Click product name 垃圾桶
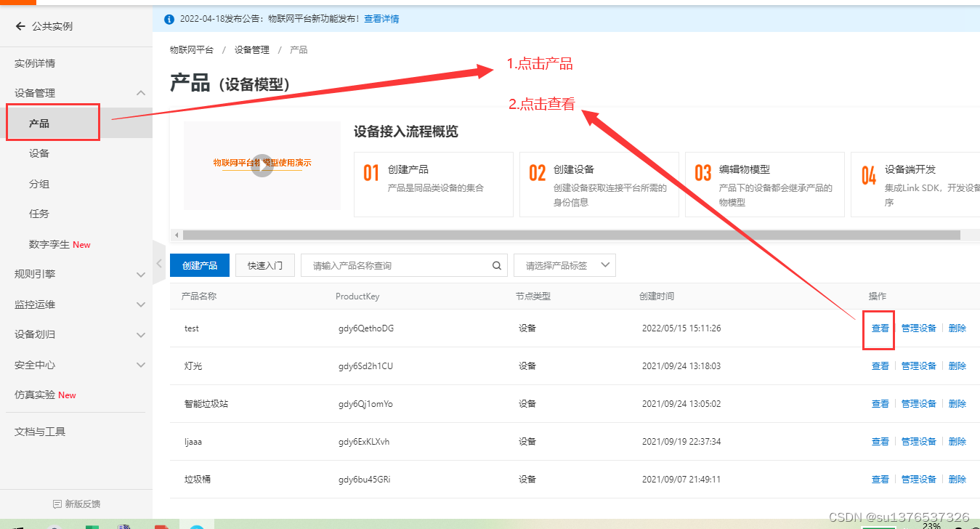Viewport: 980px width, 529px height. click(x=198, y=480)
